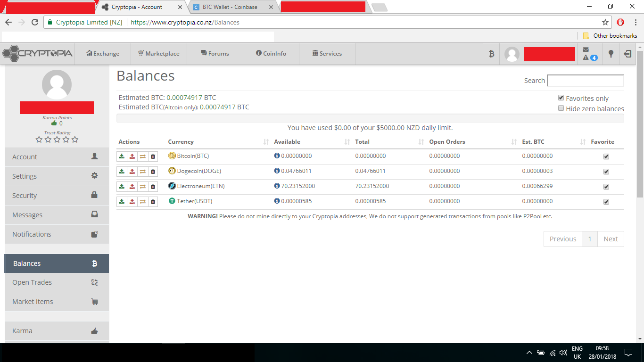Click the withdraw icon for Bitcoin(BTC)
Viewport: 644px width, 362px height.
(x=132, y=156)
